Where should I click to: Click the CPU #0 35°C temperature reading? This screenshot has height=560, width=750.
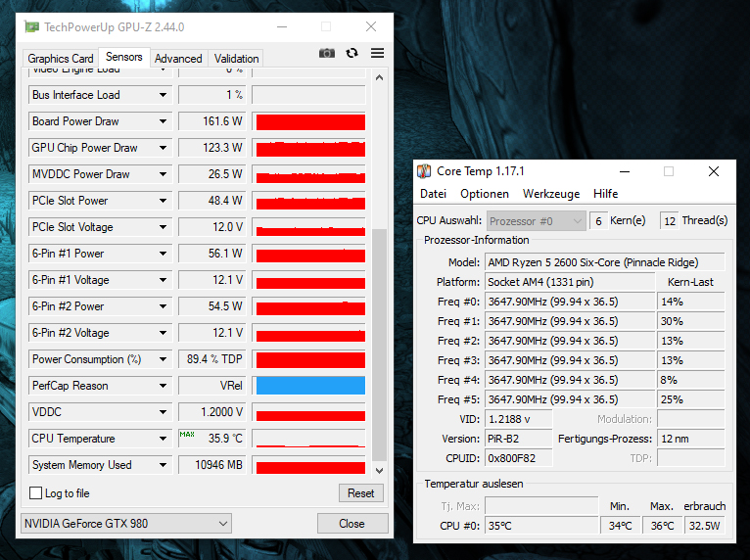click(541, 526)
